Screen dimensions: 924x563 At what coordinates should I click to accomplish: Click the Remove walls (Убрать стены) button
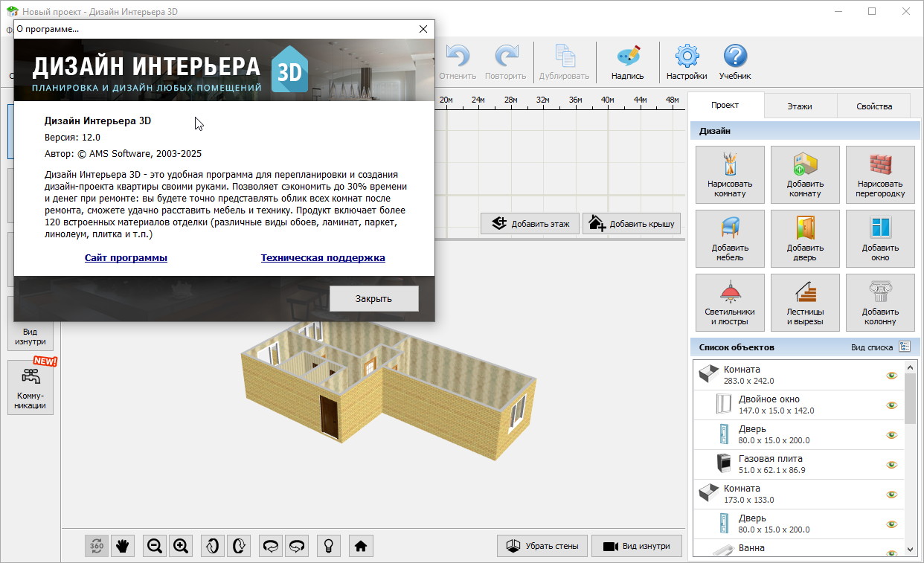542,546
